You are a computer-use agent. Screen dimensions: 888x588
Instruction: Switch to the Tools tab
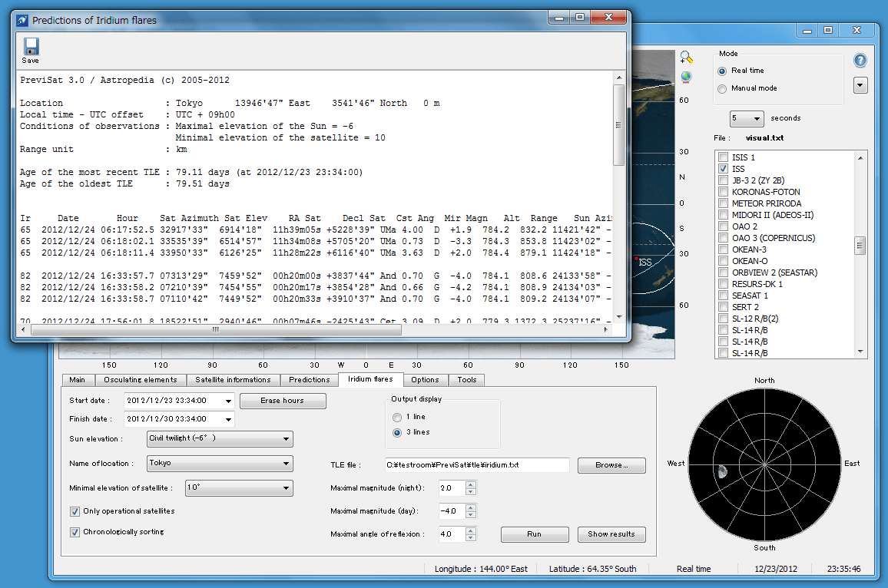coord(467,380)
